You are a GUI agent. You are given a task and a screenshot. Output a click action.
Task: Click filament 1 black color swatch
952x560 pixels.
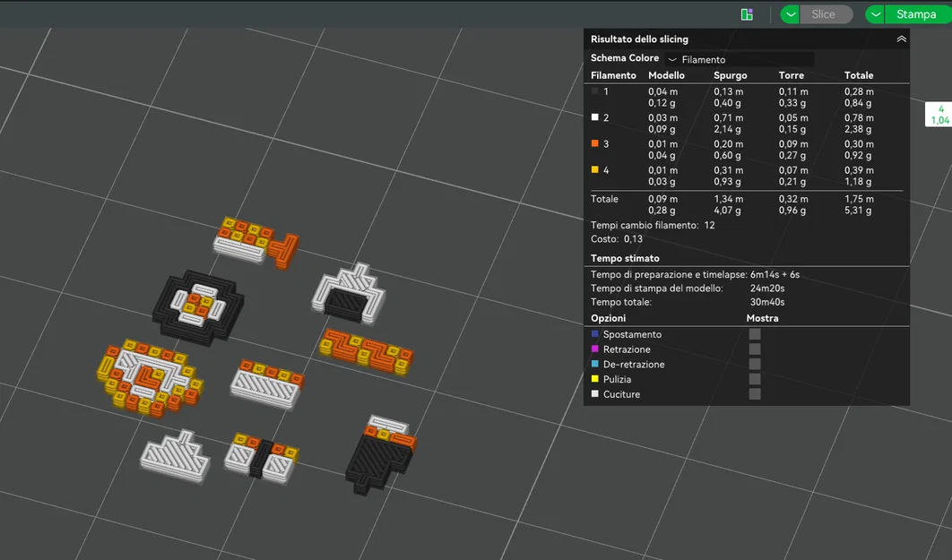595,91
